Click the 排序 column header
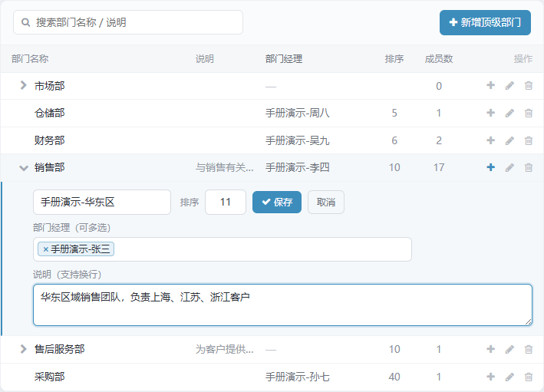 (394, 58)
